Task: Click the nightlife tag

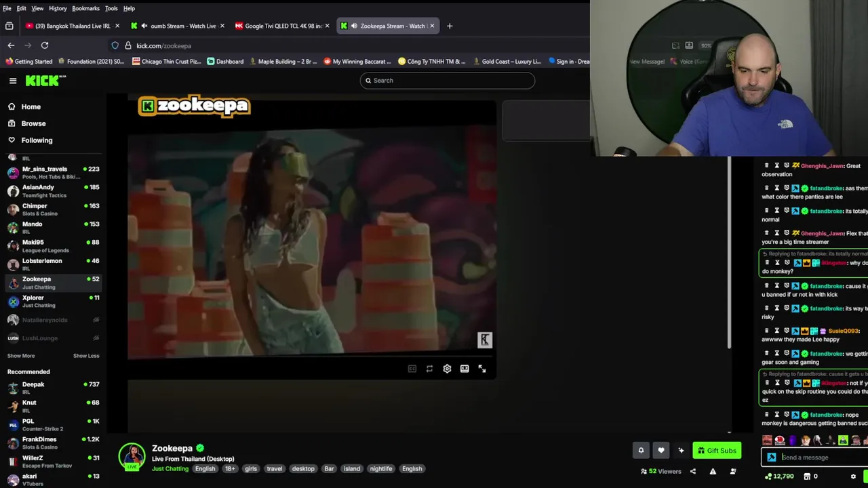Action: (381, 469)
